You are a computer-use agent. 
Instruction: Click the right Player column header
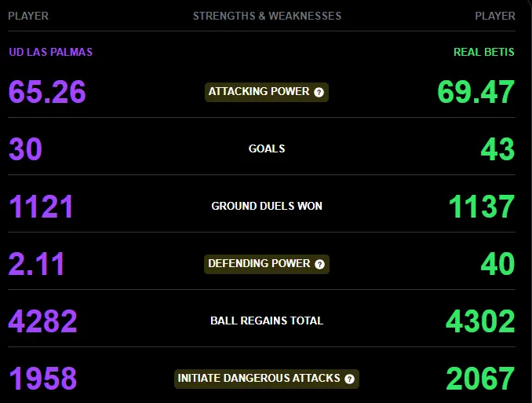[495, 16]
